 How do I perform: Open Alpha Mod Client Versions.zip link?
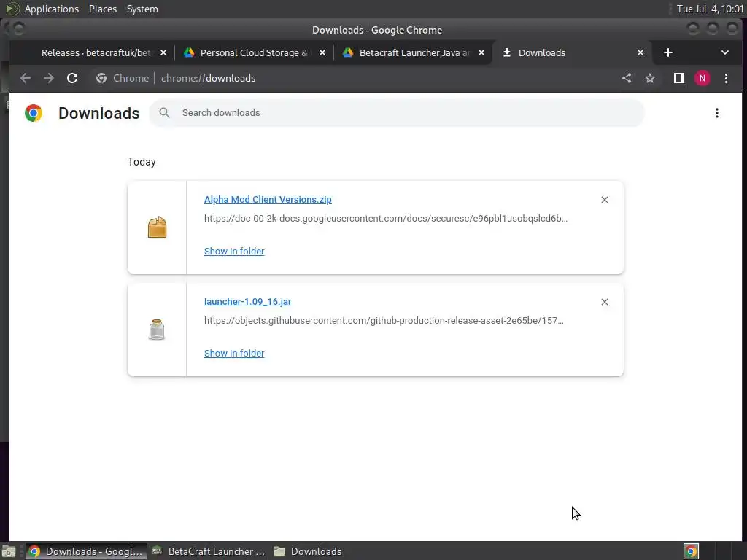[x=268, y=200]
